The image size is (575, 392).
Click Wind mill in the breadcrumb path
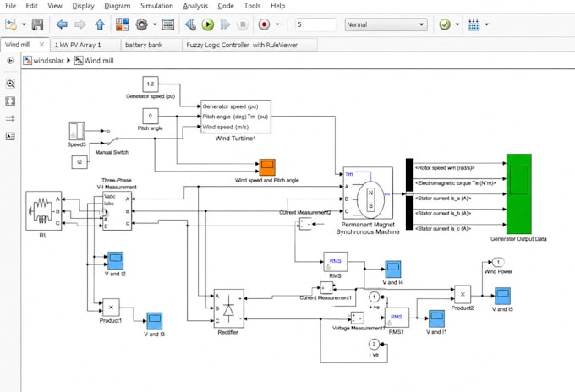tap(99, 61)
